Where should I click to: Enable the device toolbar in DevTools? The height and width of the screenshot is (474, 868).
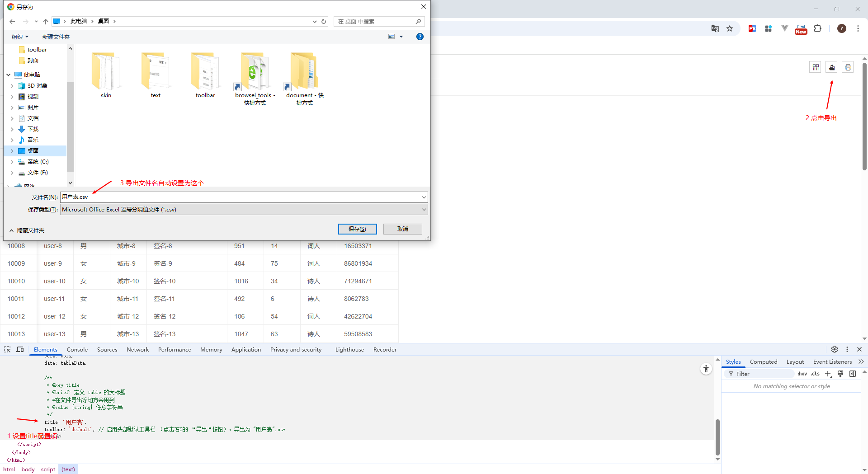(19, 349)
